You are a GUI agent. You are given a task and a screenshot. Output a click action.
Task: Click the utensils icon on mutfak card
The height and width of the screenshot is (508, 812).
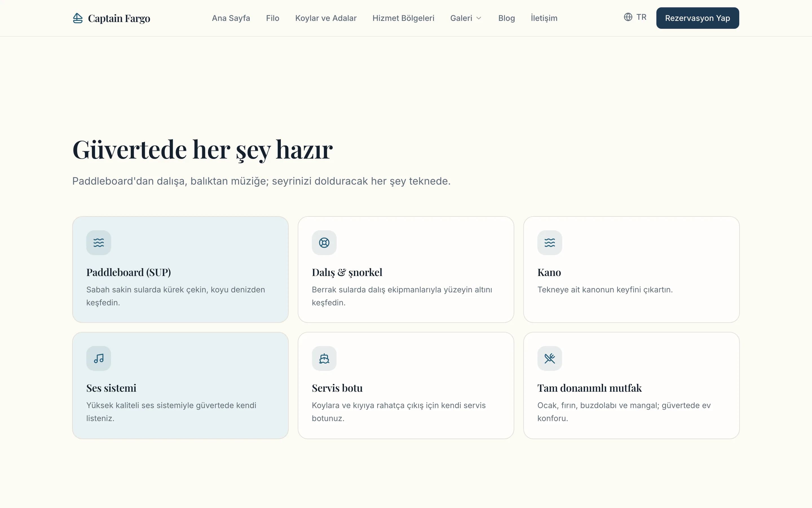tap(550, 358)
